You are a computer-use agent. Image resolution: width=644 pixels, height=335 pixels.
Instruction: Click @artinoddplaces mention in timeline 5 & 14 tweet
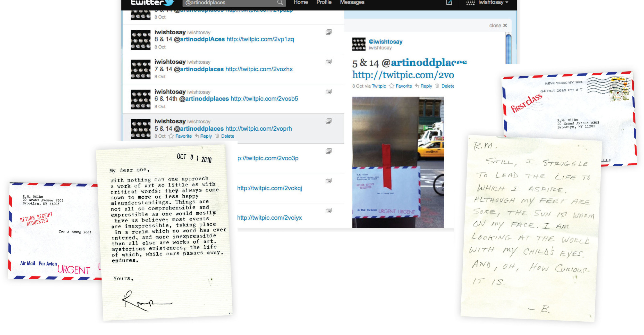[x=199, y=129]
